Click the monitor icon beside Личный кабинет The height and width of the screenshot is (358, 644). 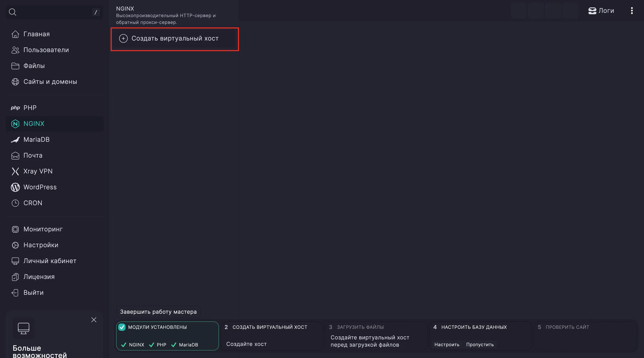click(x=15, y=261)
